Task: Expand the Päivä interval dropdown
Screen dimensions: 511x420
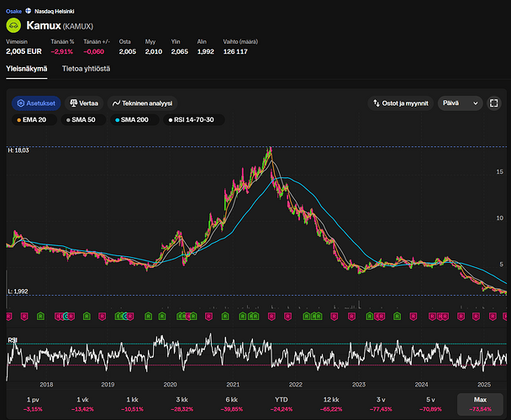Action: [460, 103]
